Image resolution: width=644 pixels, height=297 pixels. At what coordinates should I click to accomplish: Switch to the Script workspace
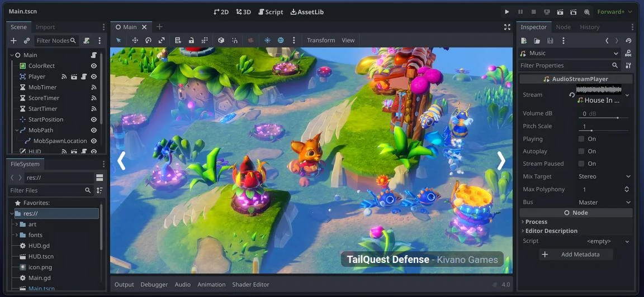271,12
